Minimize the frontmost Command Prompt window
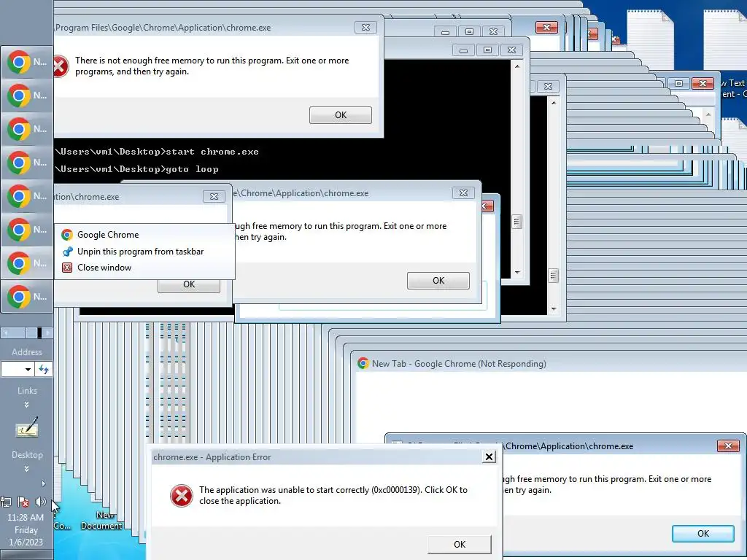The image size is (747, 560). [463, 50]
